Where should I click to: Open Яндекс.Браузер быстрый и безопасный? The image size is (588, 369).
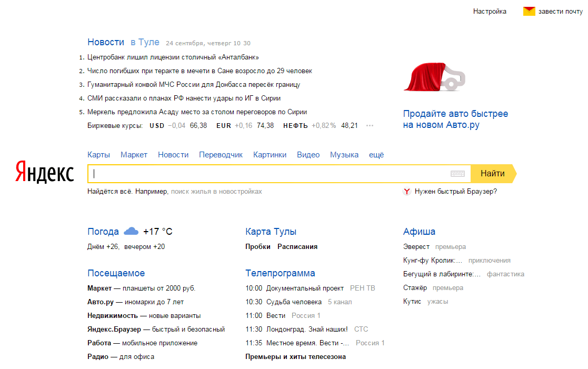[156, 329]
